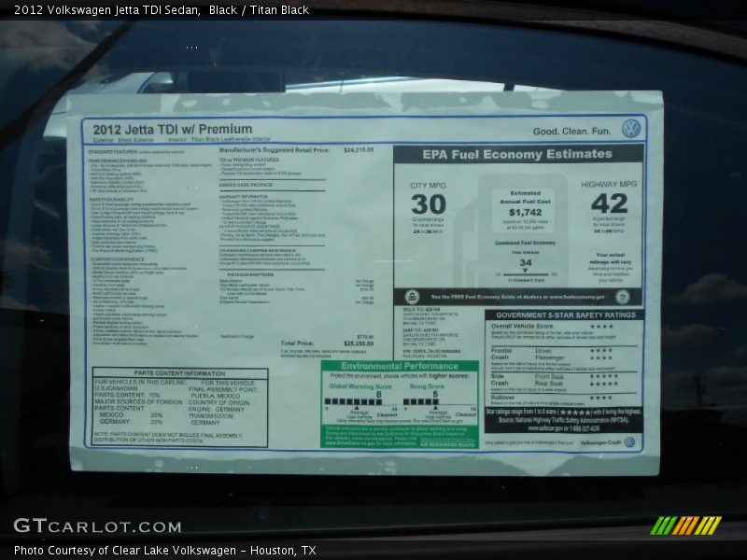This screenshot has height=560, width=747.
Task: Select the 'Black / Titan Black' caption text
Action: pos(259,10)
